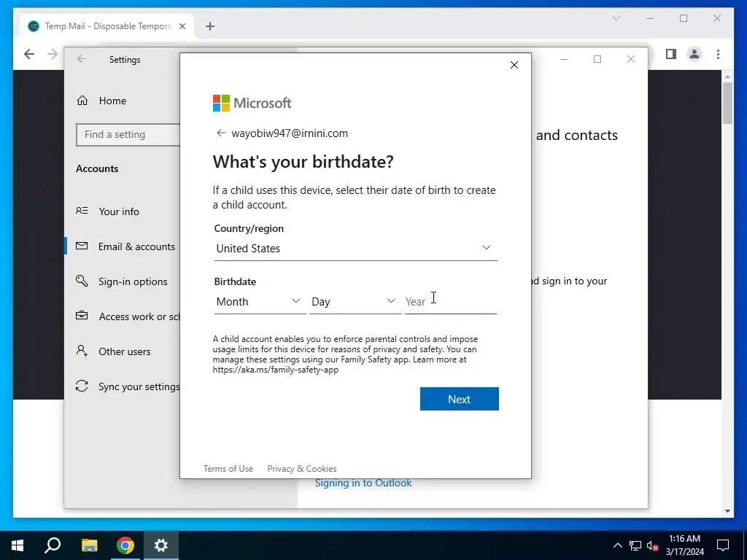Click the envelope icon for Email & accounts

tap(82, 246)
